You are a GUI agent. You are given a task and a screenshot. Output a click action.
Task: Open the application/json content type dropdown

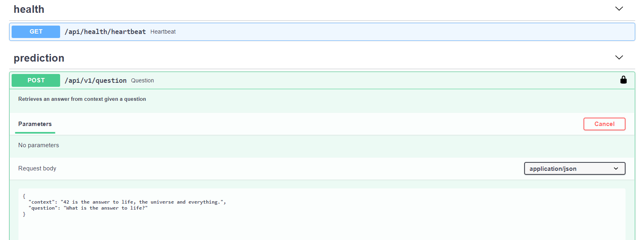point(574,168)
